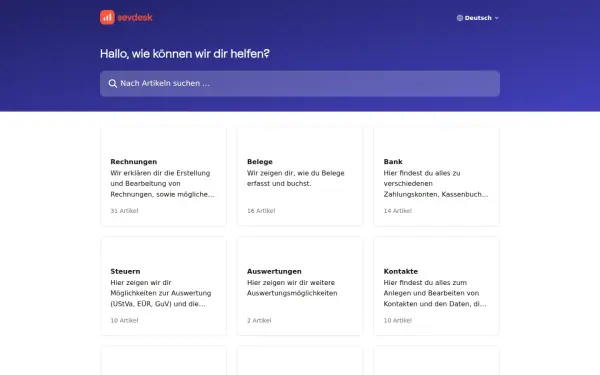Click the sevdesk logo icon
This screenshot has width=600, height=375.
107,17
